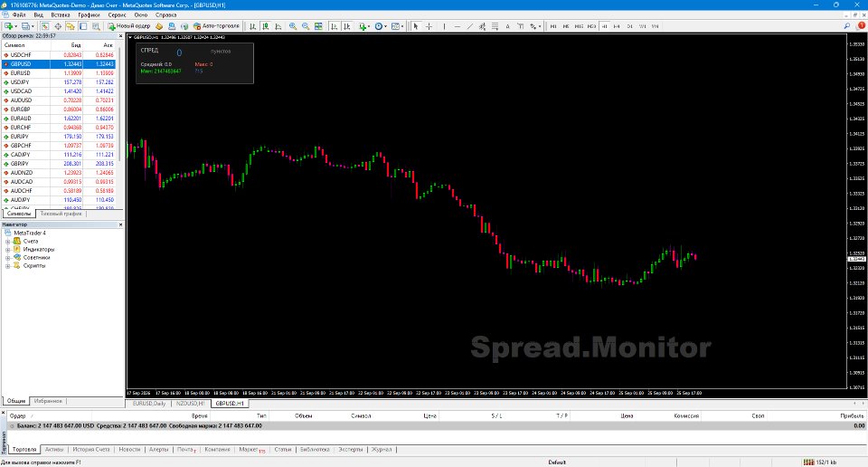Switch chart to line chart icon
The width and height of the screenshot is (868, 467).
[278, 26]
